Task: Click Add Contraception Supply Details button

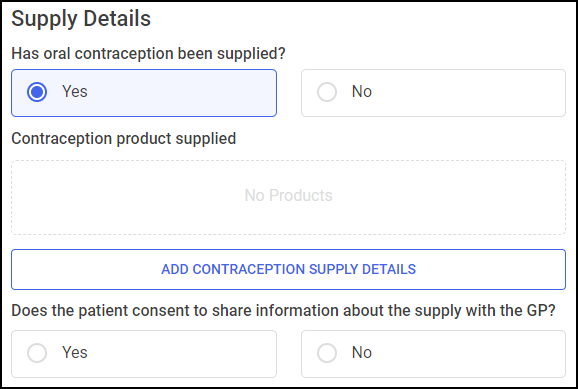Action: [x=288, y=270]
